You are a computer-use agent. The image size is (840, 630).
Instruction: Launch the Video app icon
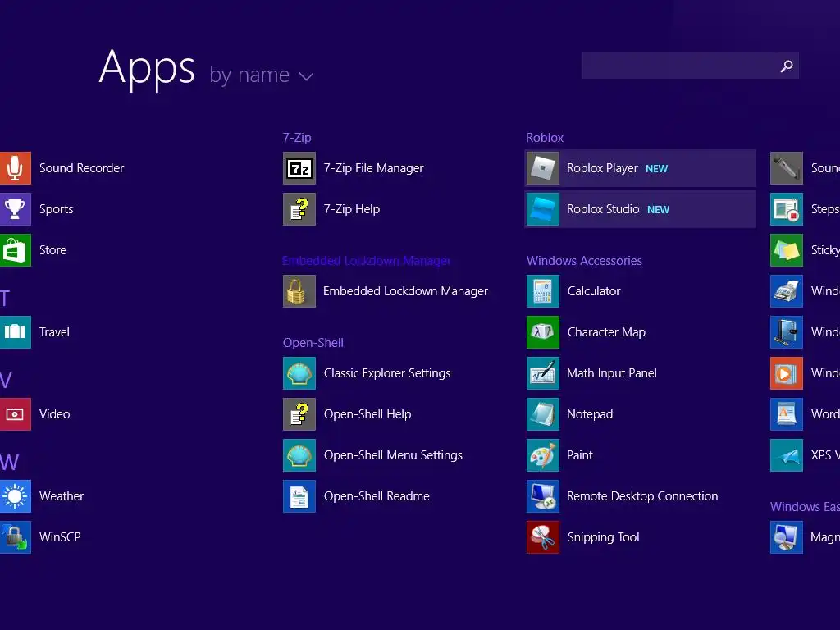pos(15,414)
